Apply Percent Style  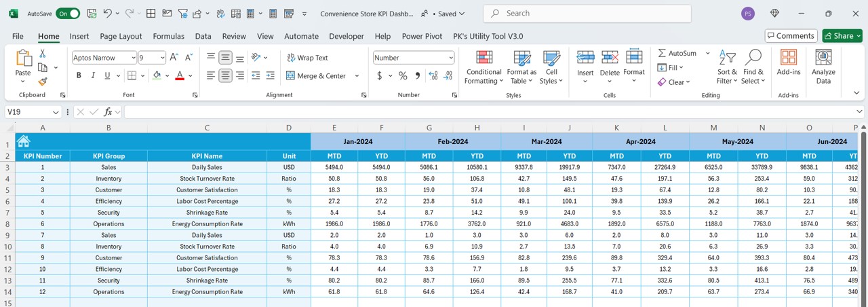pos(403,75)
